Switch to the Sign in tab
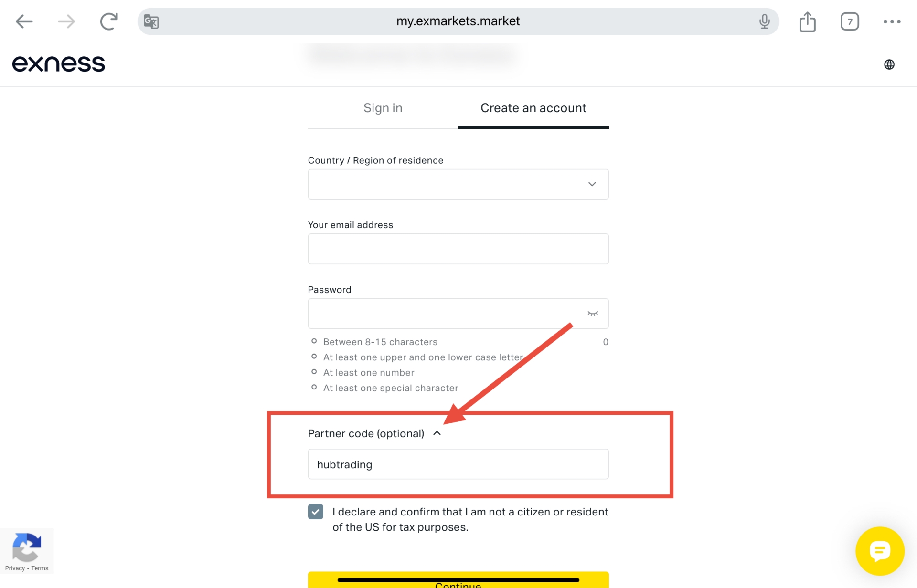This screenshot has width=917, height=588. [383, 108]
